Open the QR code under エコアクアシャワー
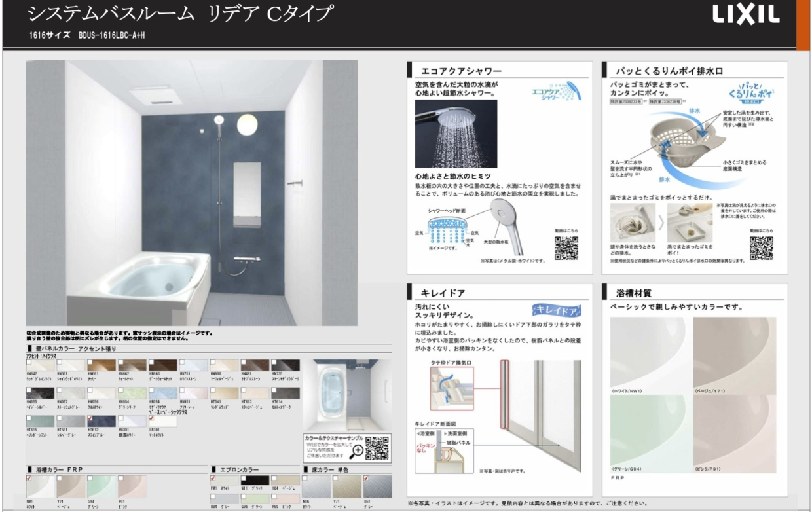Image resolution: width=812 pixels, height=512 pixels. click(566, 247)
